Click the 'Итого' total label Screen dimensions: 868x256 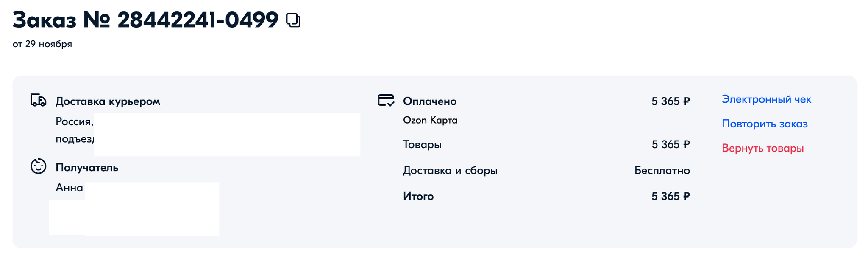(418, 197)
